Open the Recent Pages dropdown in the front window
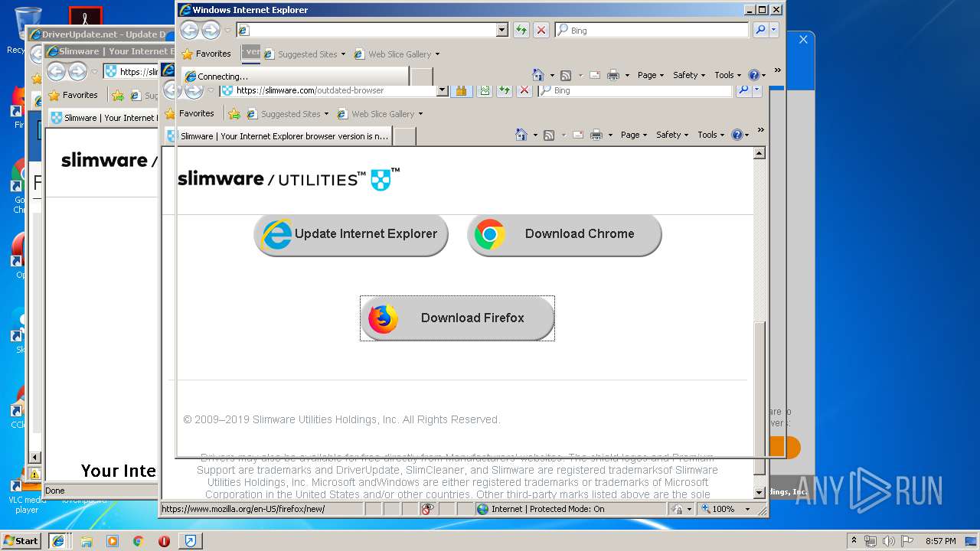Screen dimensions: 980x551 coord(227,31)
